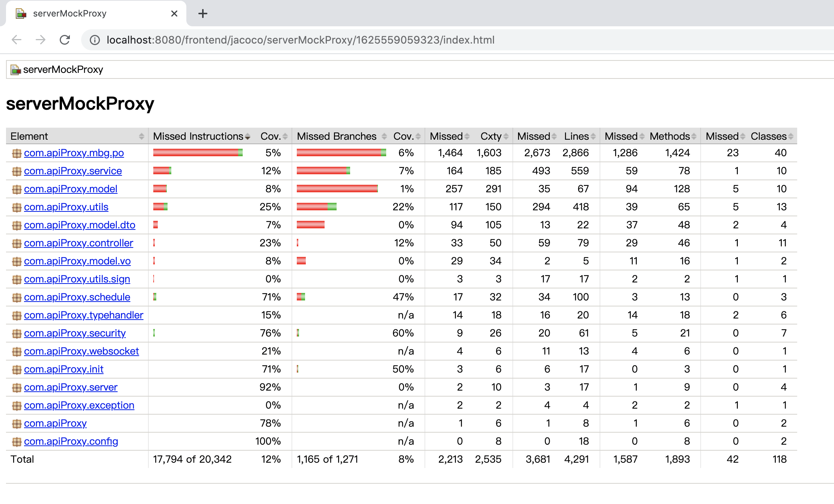Image resolution: width=834 pixels, height=504 pixels.
Task: Click the browser reload icon
Action: (x=65, y=40)
